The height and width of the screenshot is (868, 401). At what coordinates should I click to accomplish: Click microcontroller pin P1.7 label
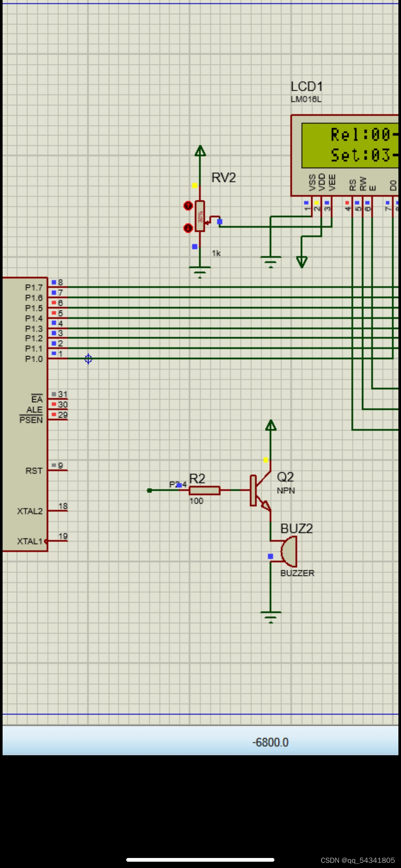(x=34, y=287)
